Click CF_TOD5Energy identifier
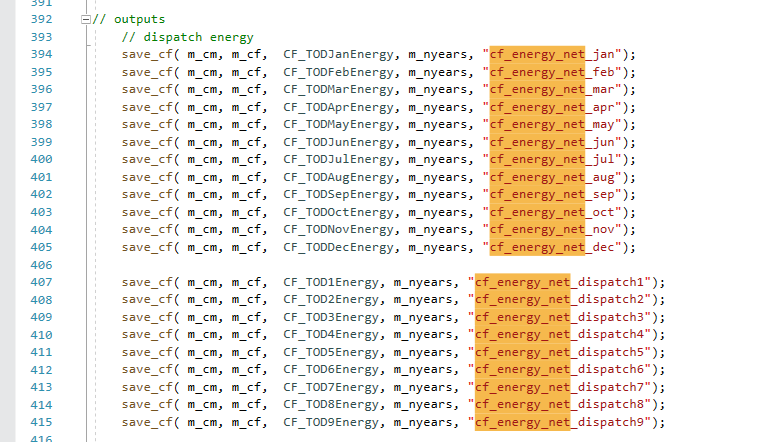The image size is (764, 442). [x=331, y=352]
